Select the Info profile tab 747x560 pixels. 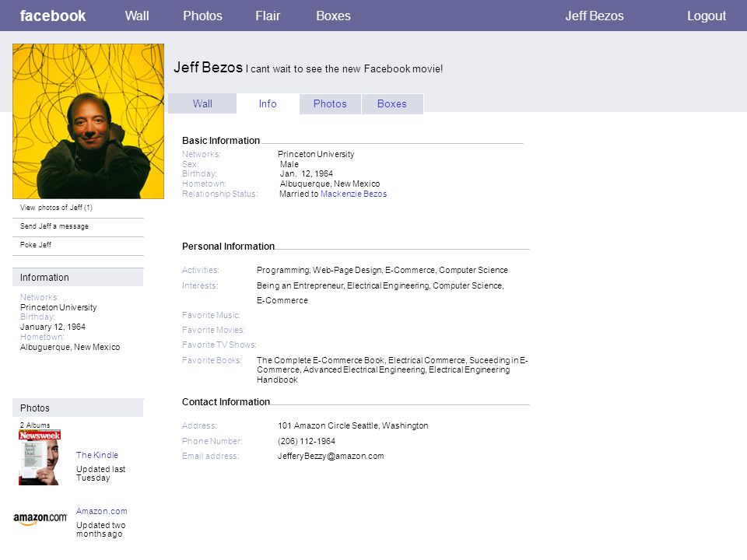tap(268, 103)
